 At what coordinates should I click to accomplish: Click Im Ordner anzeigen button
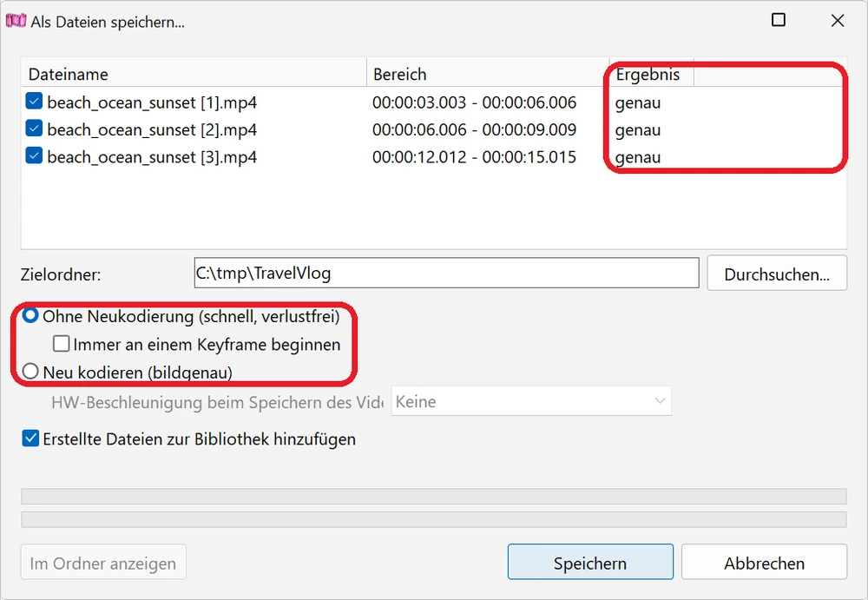[x=103, y=563]
